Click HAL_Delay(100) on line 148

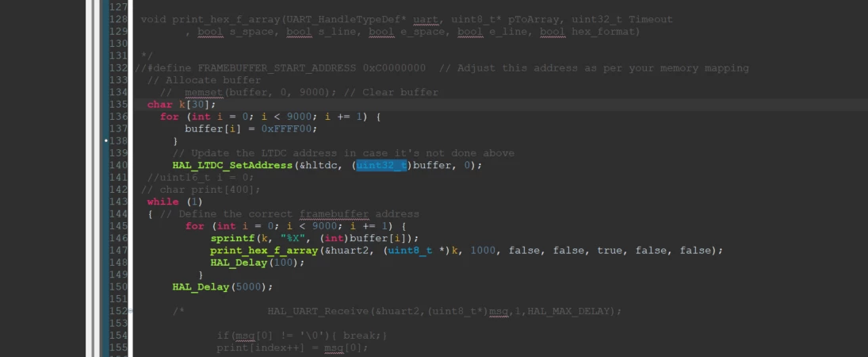(x=258, y=263)
